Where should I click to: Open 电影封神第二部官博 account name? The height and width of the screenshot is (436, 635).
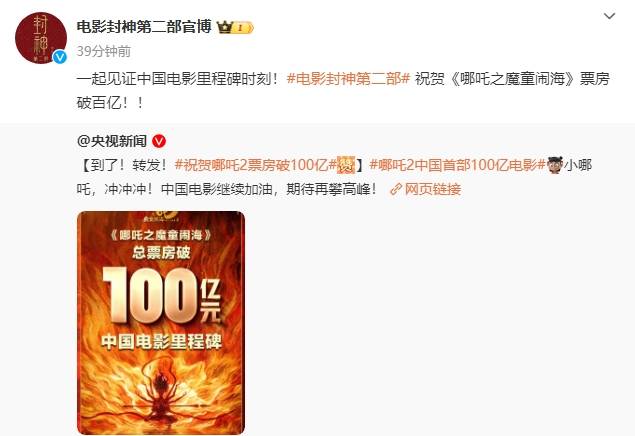(144, 27)
